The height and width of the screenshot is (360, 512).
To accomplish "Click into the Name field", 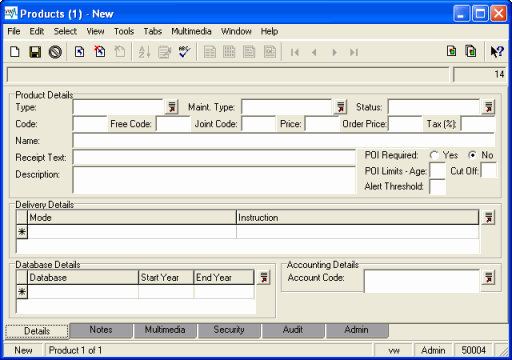I will pyautogui.click(x=284, y=141).
